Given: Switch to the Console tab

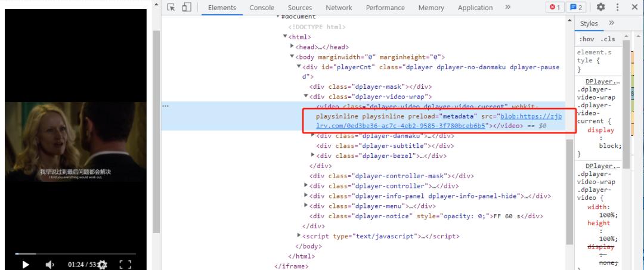Looking at the screenshot, I should point(262,8).
